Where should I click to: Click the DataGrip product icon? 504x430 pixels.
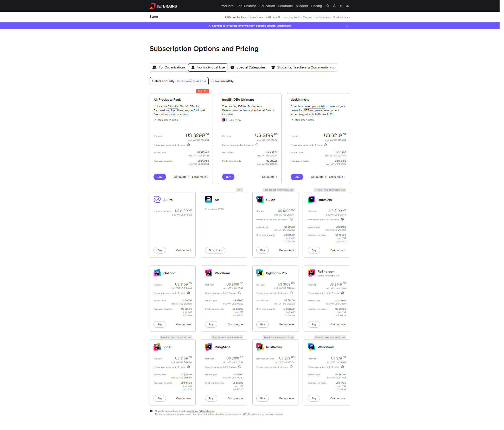click(x=311, y=200)
